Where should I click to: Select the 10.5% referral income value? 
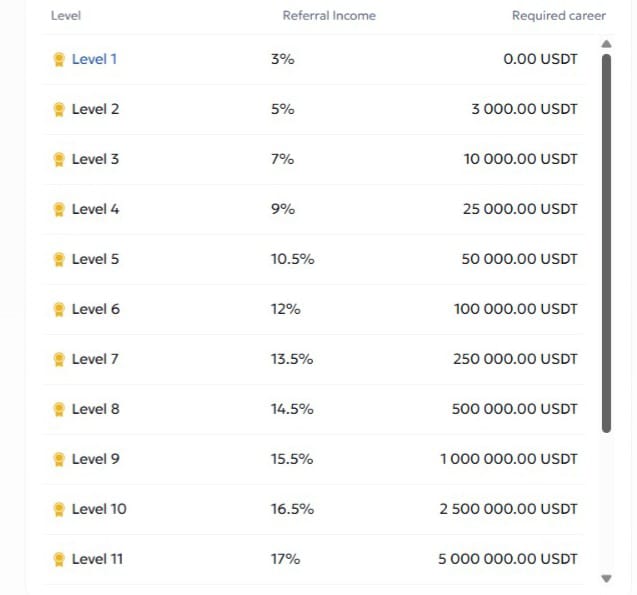point(292,259)
